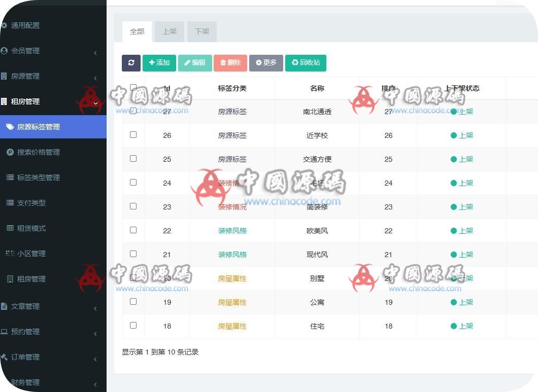Viewport: 538px width, 392px height.
Task: Switch to the 上架 tab
Action: [170, 31]
